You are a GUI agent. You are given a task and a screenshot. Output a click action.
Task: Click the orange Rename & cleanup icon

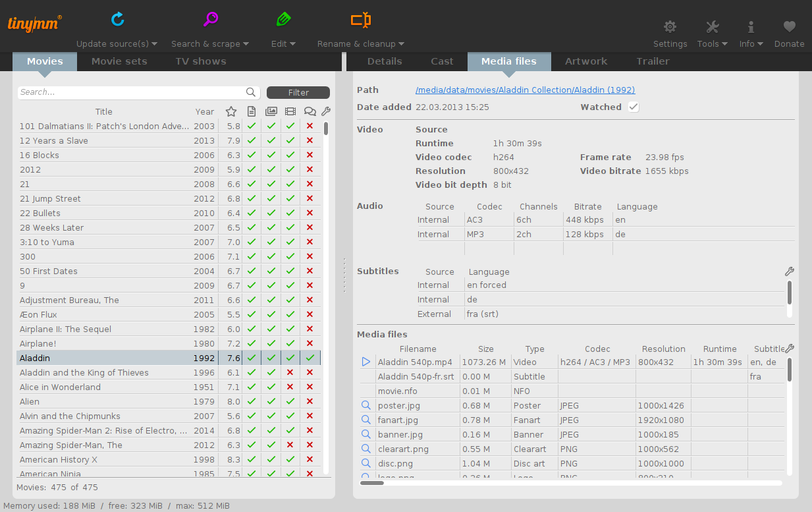[x=361, y=20]
